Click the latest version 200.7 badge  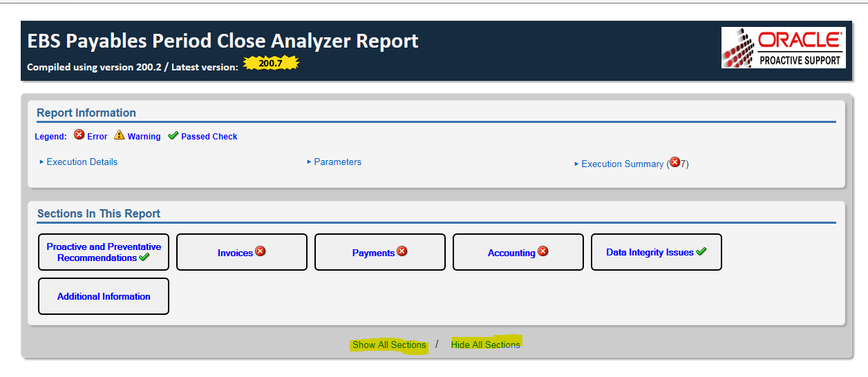coord(271,64)
